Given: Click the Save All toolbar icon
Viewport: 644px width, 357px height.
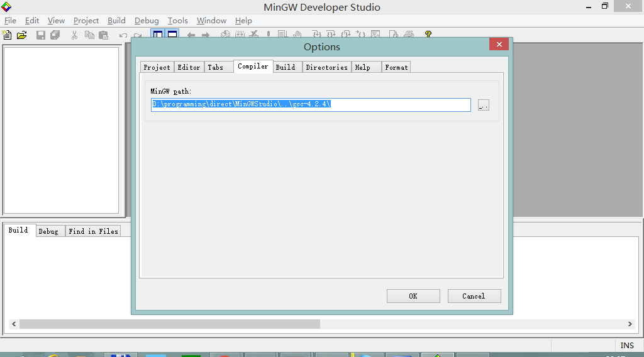Looking at the screenshot, I should coord(55,35).
